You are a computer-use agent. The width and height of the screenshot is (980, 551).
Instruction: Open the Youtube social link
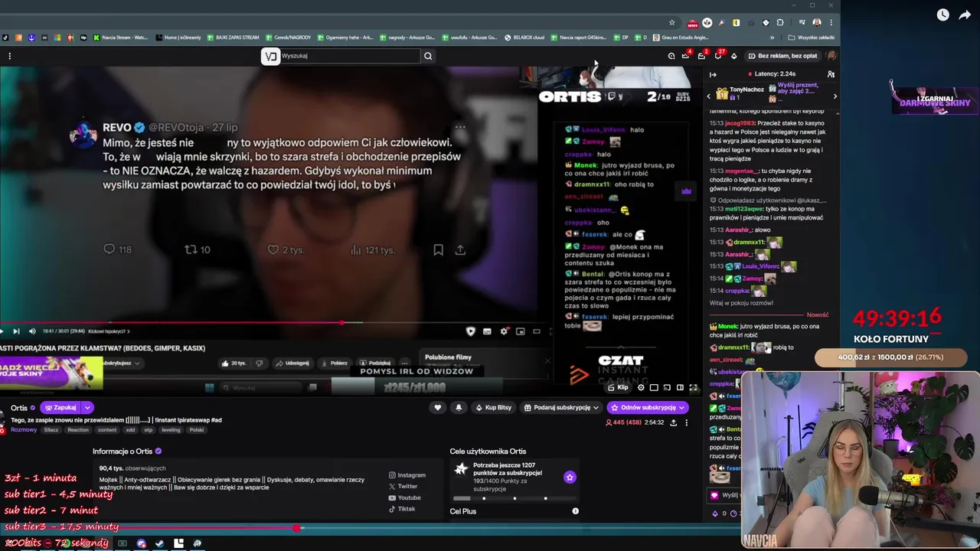404,498
